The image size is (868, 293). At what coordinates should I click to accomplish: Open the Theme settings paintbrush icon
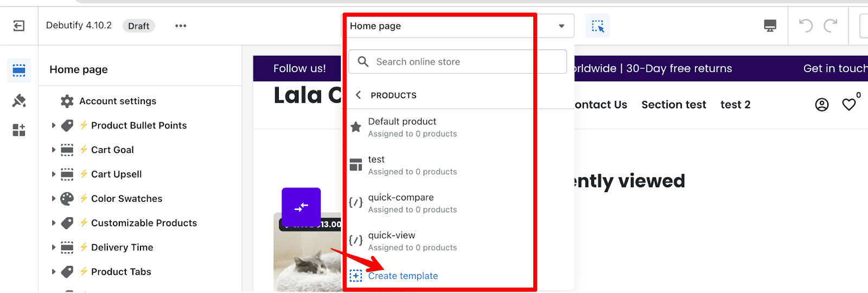coord(19,100)
